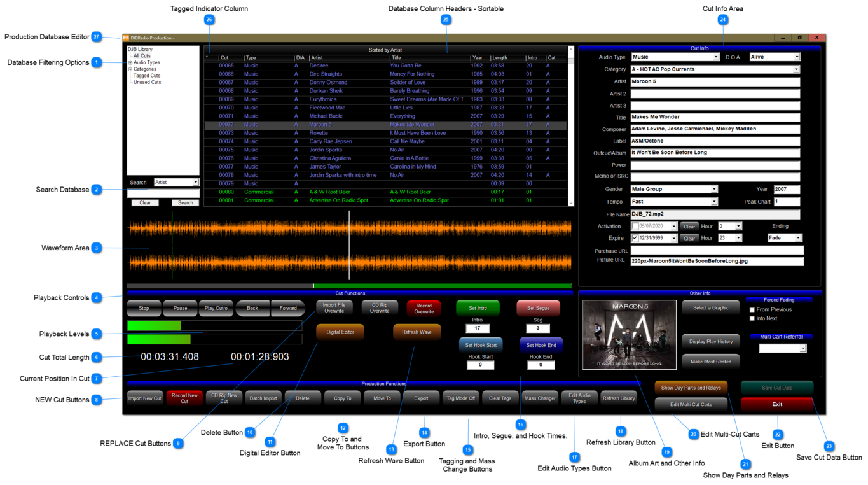Open the Category dropdown

pos(796,69)
